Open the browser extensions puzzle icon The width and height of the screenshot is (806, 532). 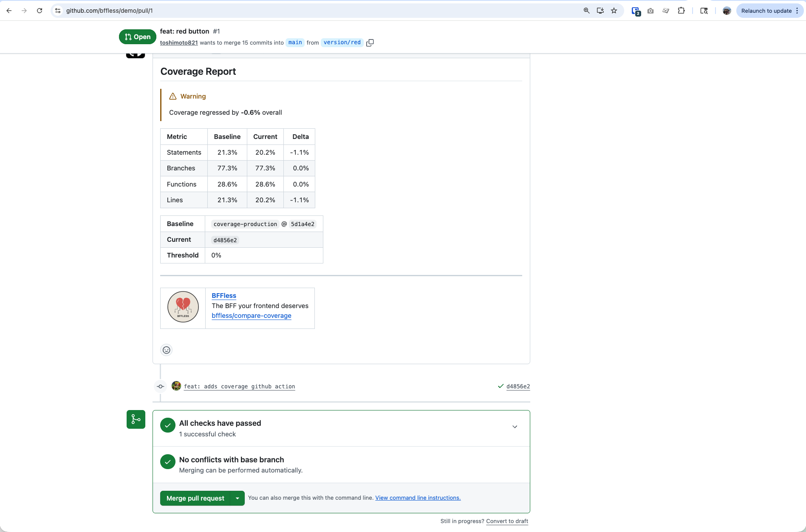pos(681,11)
